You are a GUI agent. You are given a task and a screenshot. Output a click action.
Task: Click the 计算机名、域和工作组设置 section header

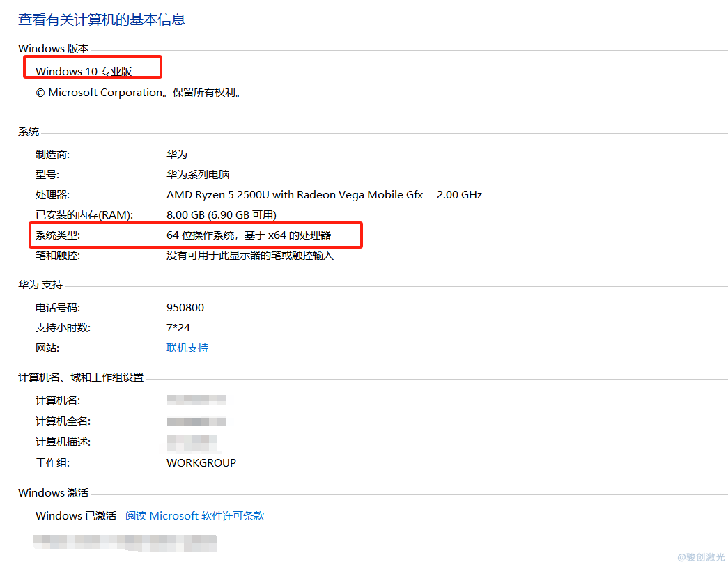[x=81, y=377]
